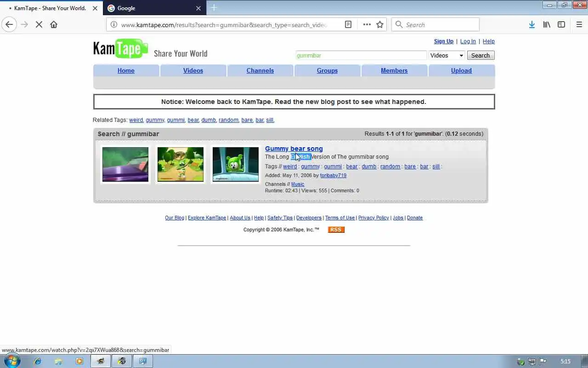Click related tag gummy

[x=155, y=120]
